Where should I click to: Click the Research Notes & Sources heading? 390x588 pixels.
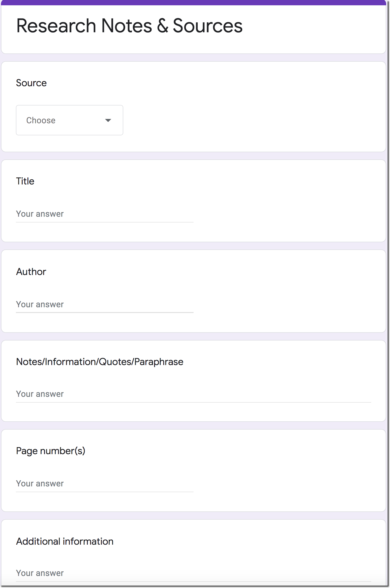coord(129,25)
